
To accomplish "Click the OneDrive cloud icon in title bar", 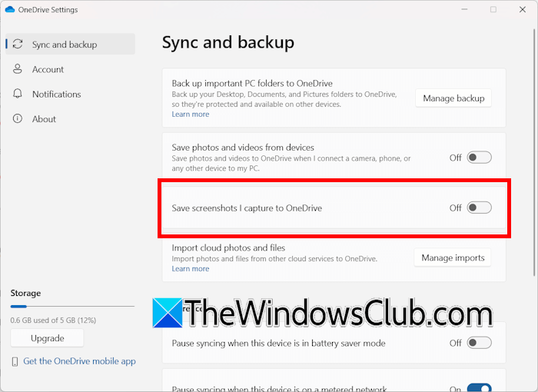I will pos(10,10).
